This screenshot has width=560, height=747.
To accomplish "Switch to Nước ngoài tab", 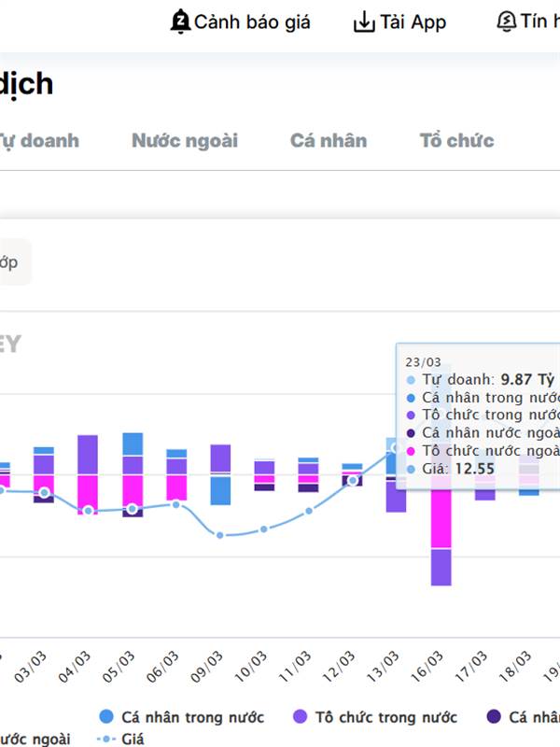I will (185, 141).
